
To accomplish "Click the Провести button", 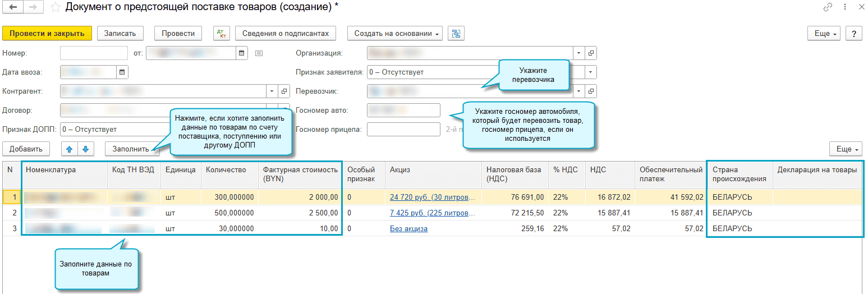I will point(178,33).
